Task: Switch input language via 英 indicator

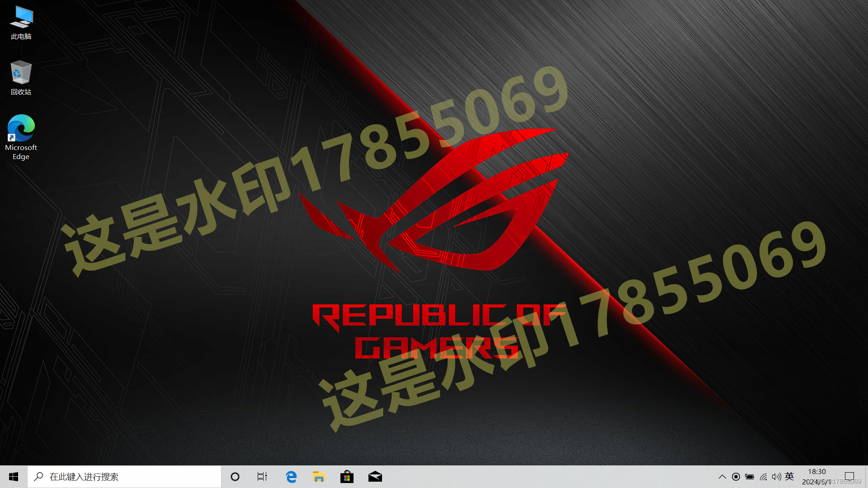Action: (x=790, y=476)
